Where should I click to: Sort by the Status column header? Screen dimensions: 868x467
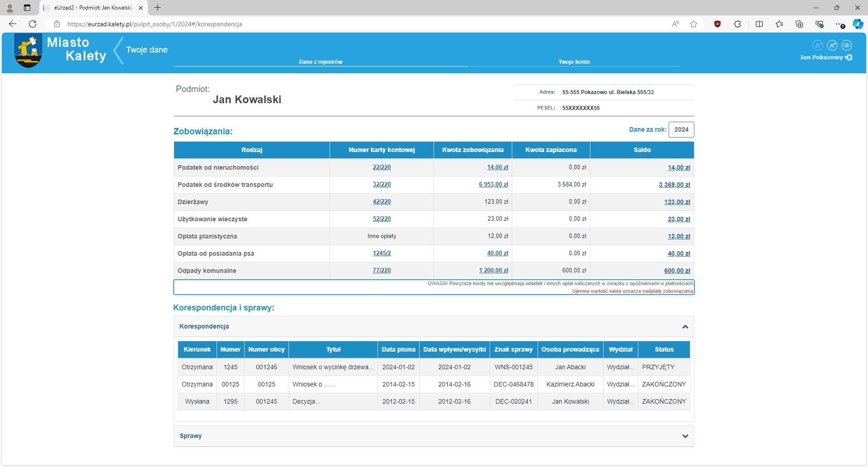point(664,349)
